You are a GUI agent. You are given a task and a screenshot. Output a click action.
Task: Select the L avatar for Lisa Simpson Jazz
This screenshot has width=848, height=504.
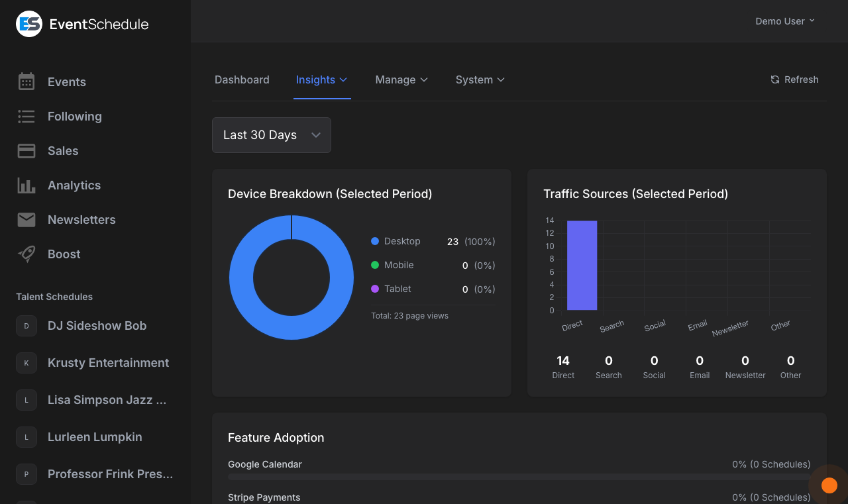26,400
